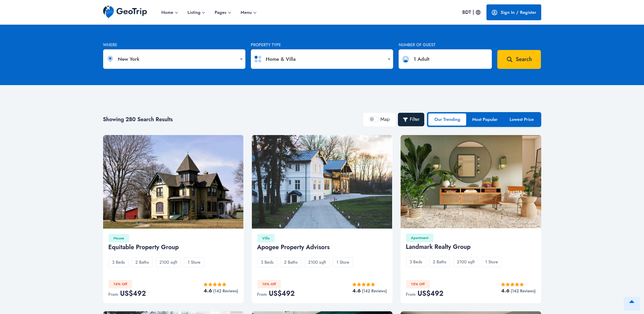Click star rating of Apogee Property Advisors
The image size is (644, 314).
[364, 285]
